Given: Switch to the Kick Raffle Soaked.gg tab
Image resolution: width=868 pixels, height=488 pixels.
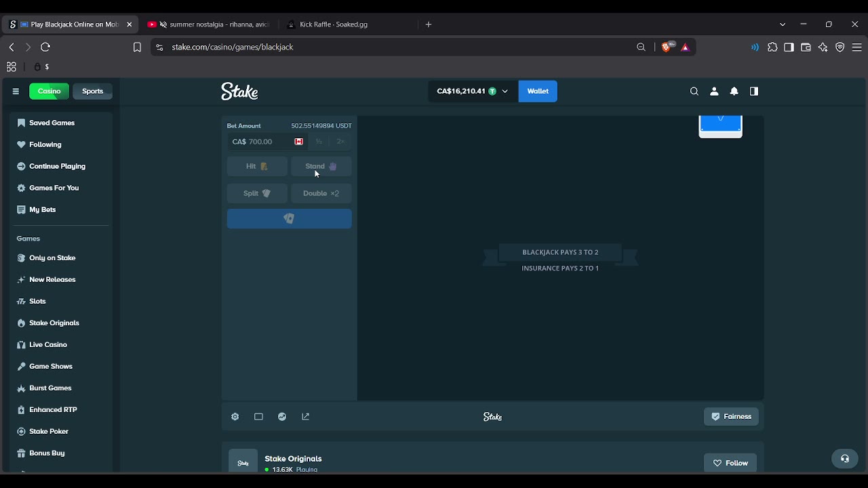Looking at the screenshot, I should pos(348,24).
